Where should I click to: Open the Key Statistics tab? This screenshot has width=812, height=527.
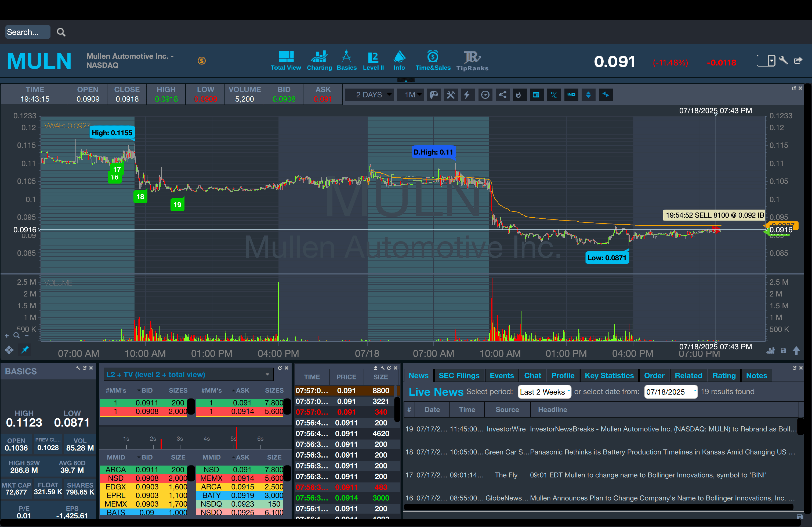609,376
